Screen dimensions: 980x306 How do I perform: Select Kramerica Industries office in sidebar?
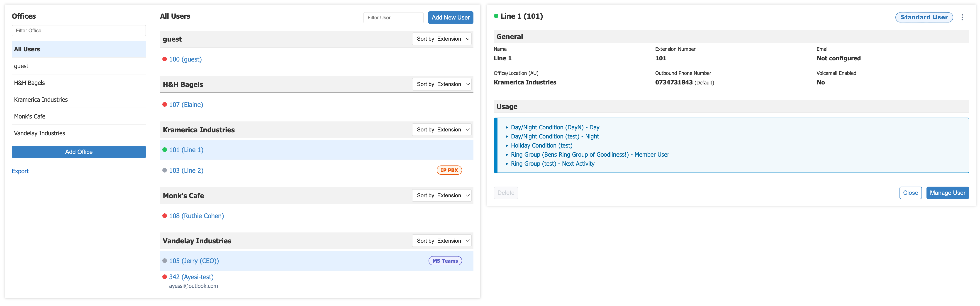(79, 99)
